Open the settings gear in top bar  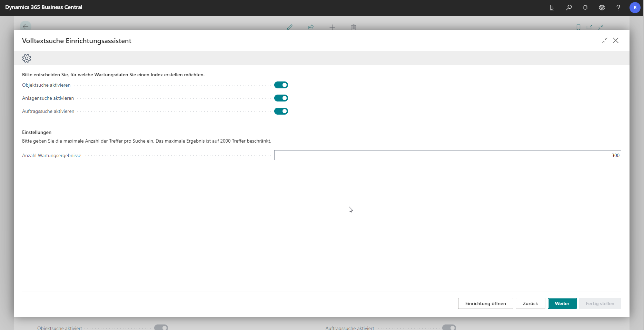[x=602, y=8]
